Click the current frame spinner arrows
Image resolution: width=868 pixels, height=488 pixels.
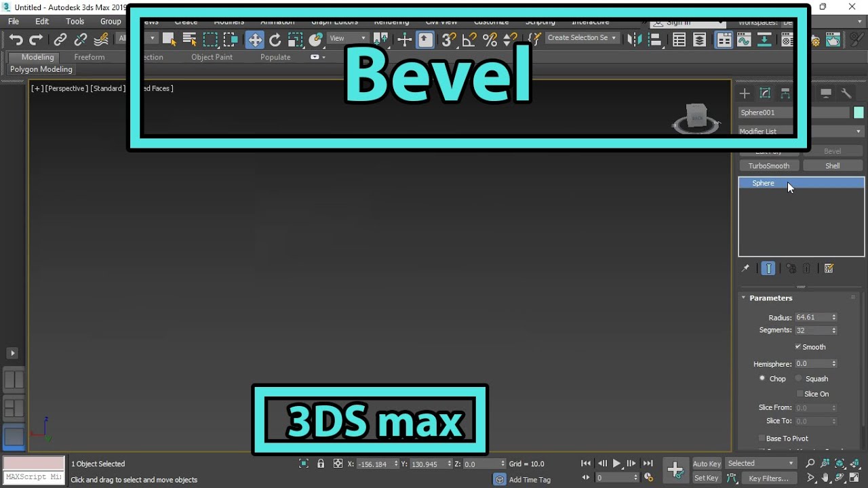(635, 478)
